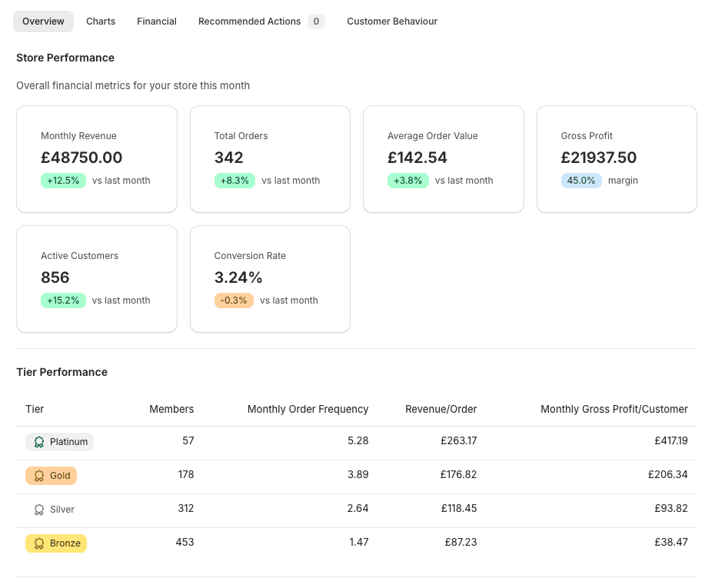Click the Monthly Order Frequency column header
Screen dimensions: 715x588
coord(308,410)
